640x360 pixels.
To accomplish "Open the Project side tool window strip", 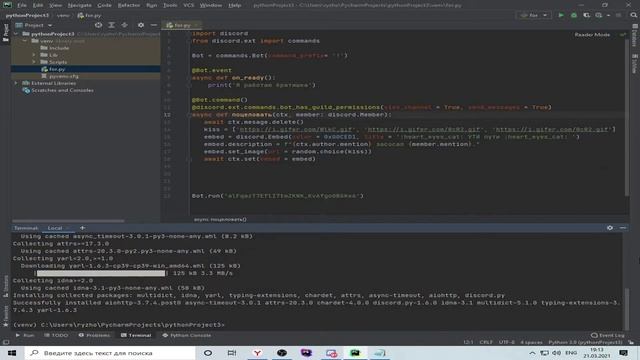I will click(x=5, y=32).
